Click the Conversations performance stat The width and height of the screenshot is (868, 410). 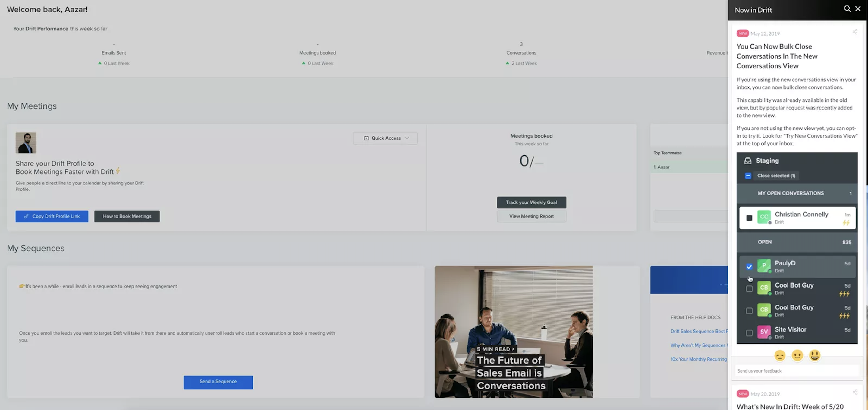pyautogui.click(x=521, y=53)
